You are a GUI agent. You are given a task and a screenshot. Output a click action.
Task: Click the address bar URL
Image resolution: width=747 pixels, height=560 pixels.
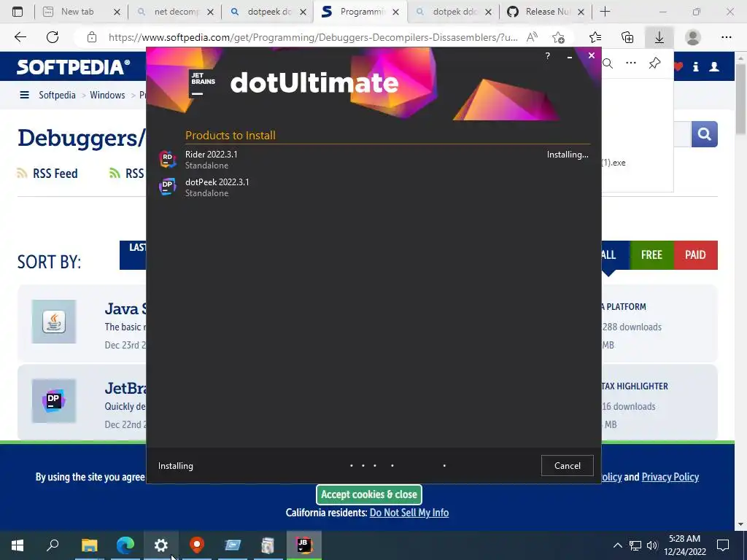point(312,37)
